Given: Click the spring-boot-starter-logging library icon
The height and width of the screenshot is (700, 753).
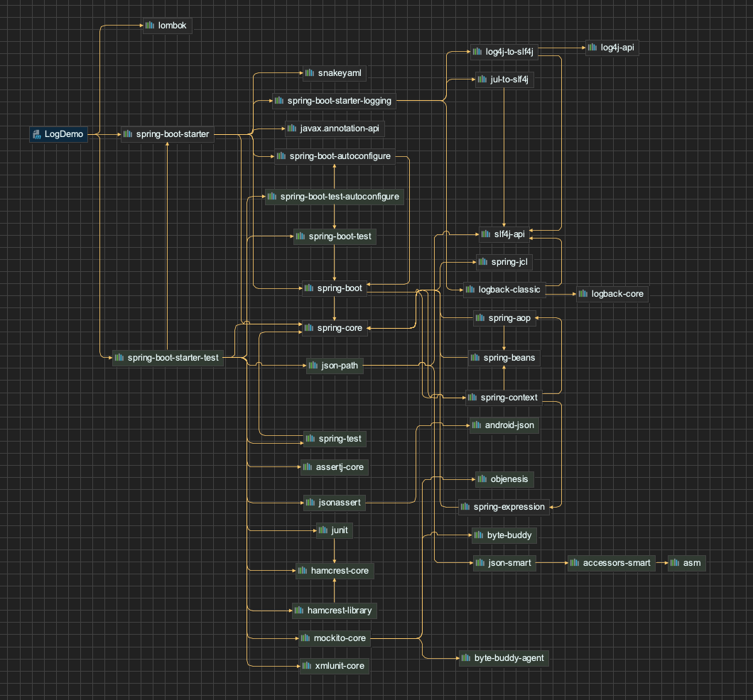Looking at the screenshot, I should (279, 101).
